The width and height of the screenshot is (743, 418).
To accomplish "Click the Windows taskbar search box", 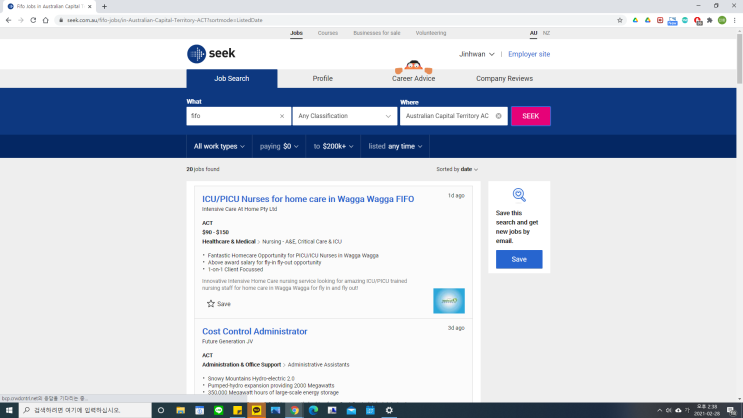I will (85, 410).
